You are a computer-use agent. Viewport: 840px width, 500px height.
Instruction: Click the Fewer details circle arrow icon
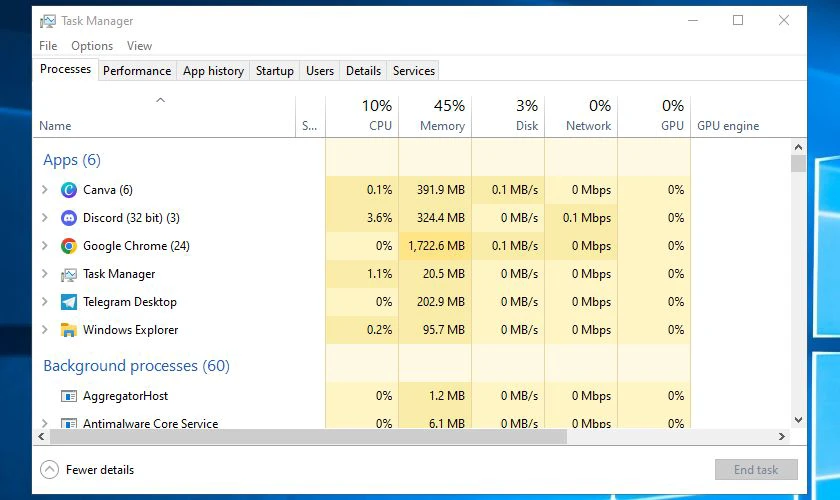pyautogui.click(x=49, y=470)
